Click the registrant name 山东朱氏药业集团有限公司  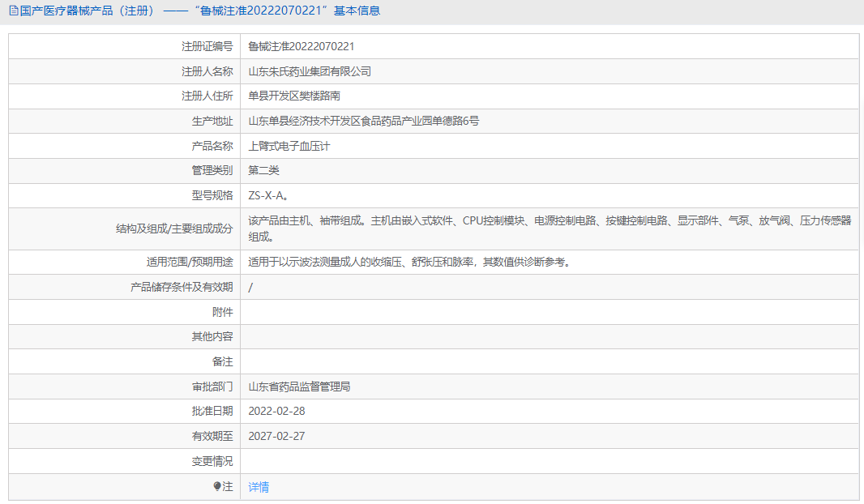(310, 71)
